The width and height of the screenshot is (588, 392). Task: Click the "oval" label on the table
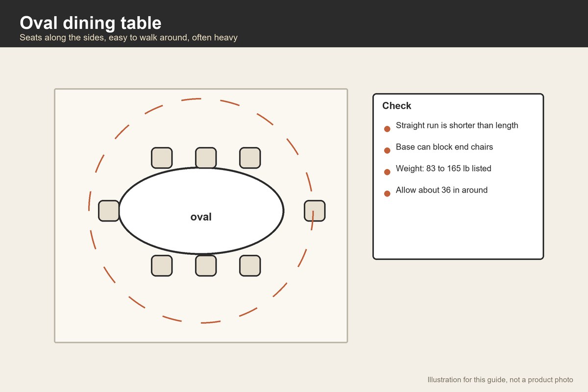[x=201, y=217]
